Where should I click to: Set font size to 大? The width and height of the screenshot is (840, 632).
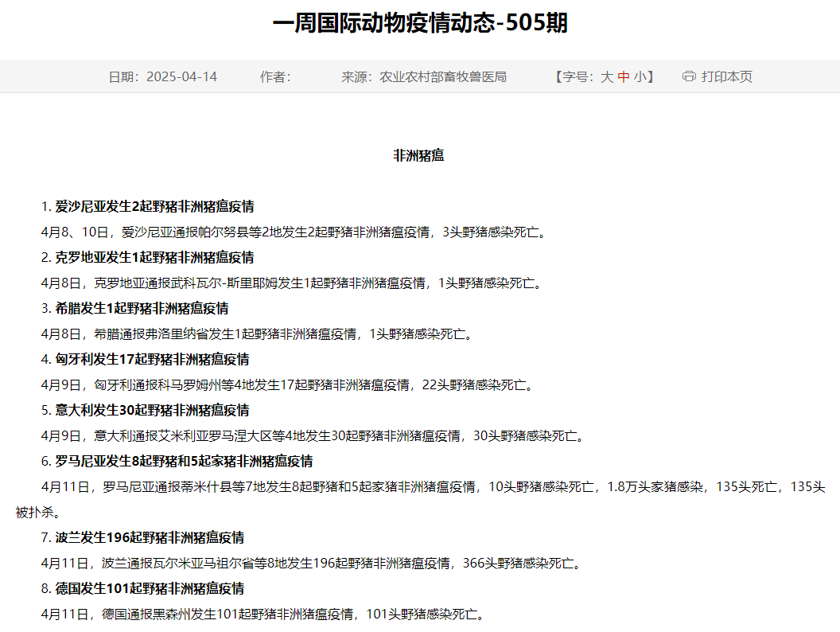tap(606, 76)
